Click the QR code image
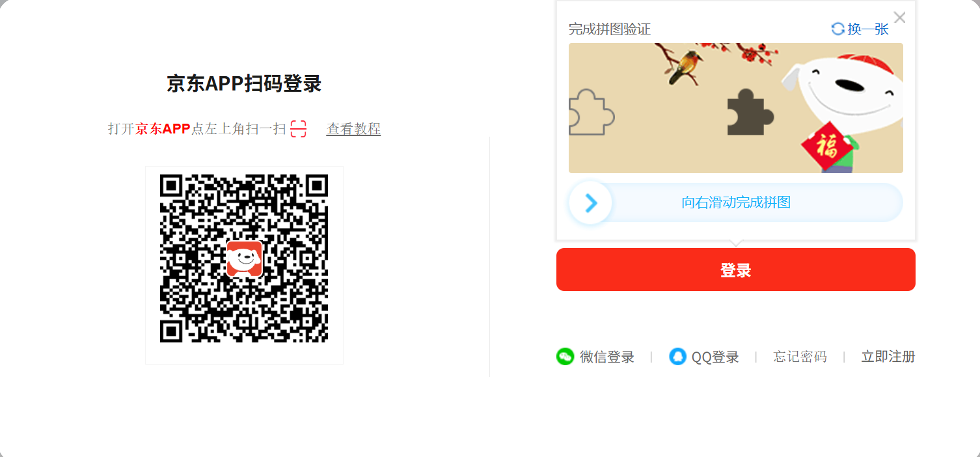 pos(244,258)
